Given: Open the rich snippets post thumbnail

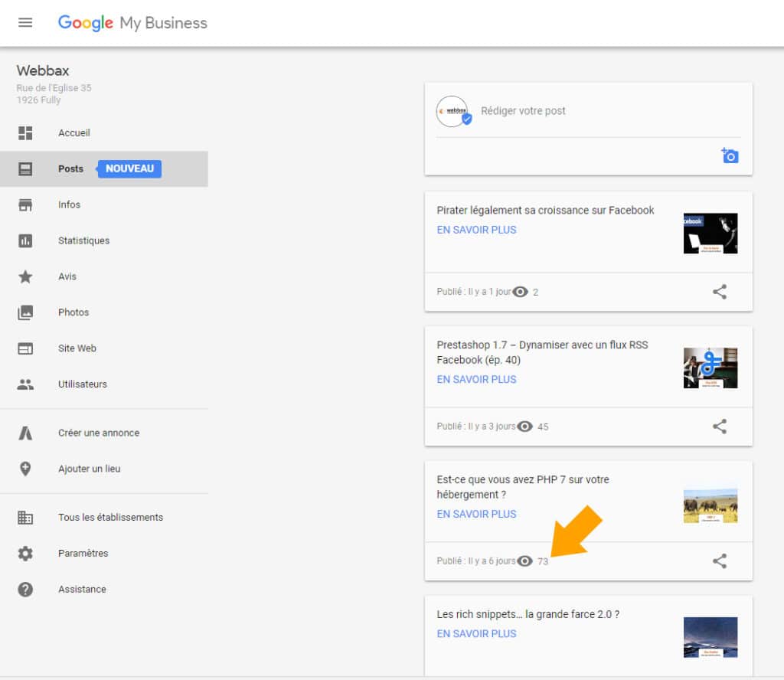Looking at the screenshot, I should 710,637.
